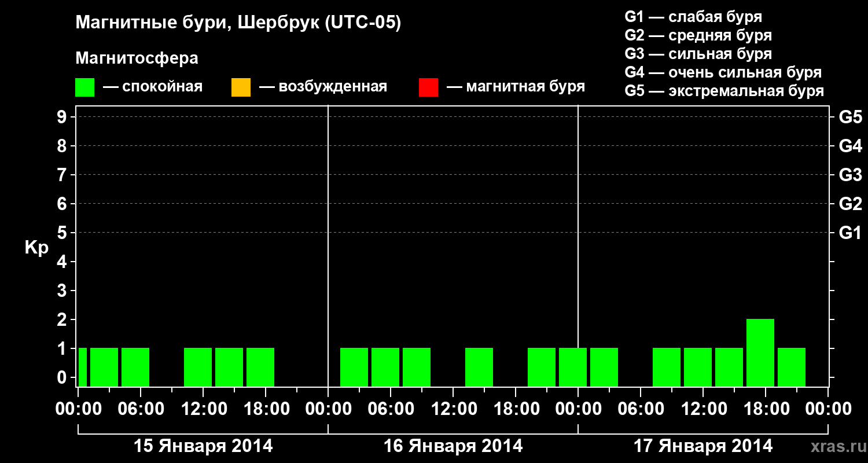868x463 pixels.
Task: Click the '— возбужденная' legend label
Action: point(323,87)
